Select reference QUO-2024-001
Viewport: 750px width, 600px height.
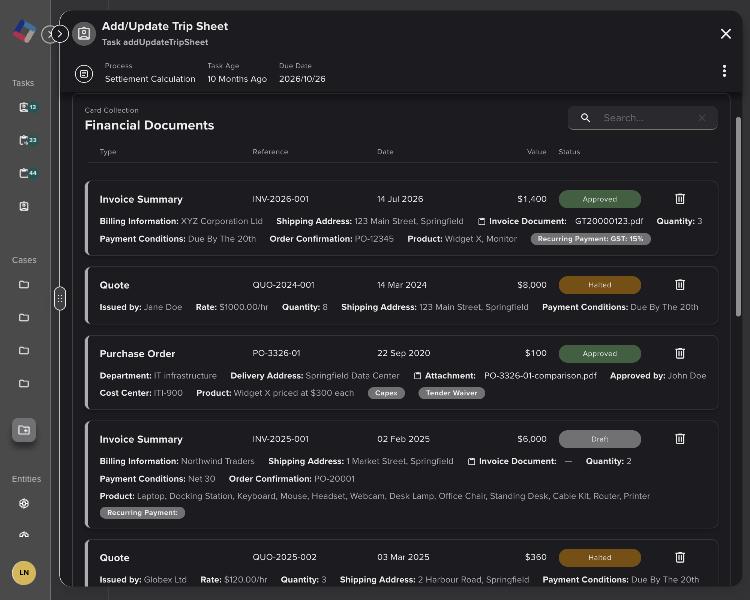283,285
